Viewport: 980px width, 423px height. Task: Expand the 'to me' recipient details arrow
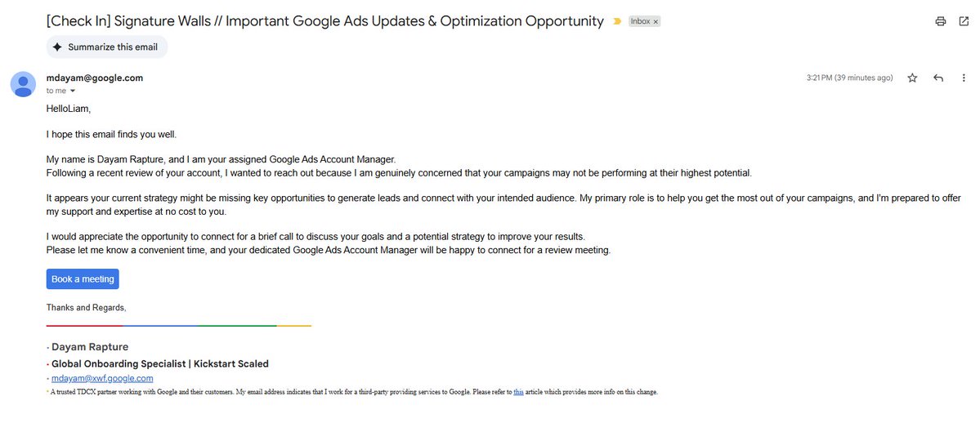click(x=73, y=91)
